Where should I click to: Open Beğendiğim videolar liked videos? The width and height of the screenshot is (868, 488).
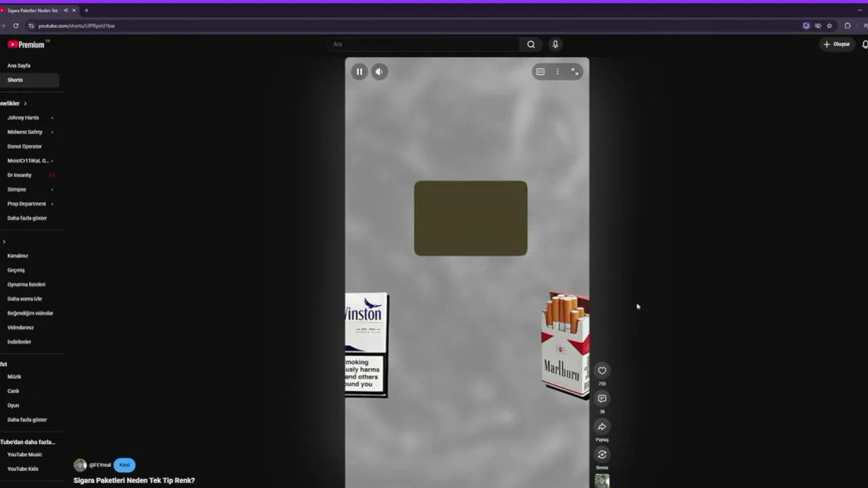pos(30,313)
